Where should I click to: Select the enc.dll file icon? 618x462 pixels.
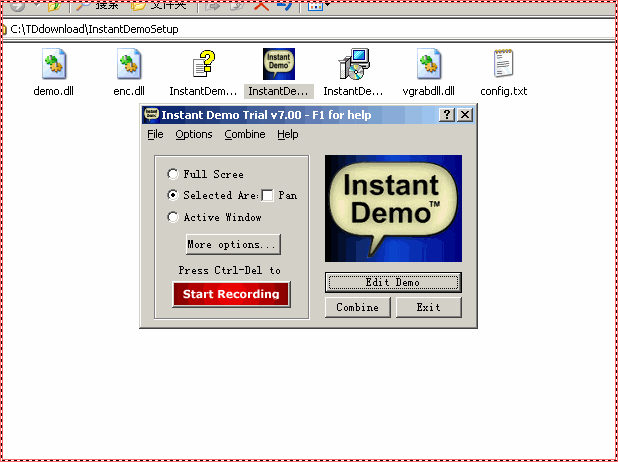129,64
